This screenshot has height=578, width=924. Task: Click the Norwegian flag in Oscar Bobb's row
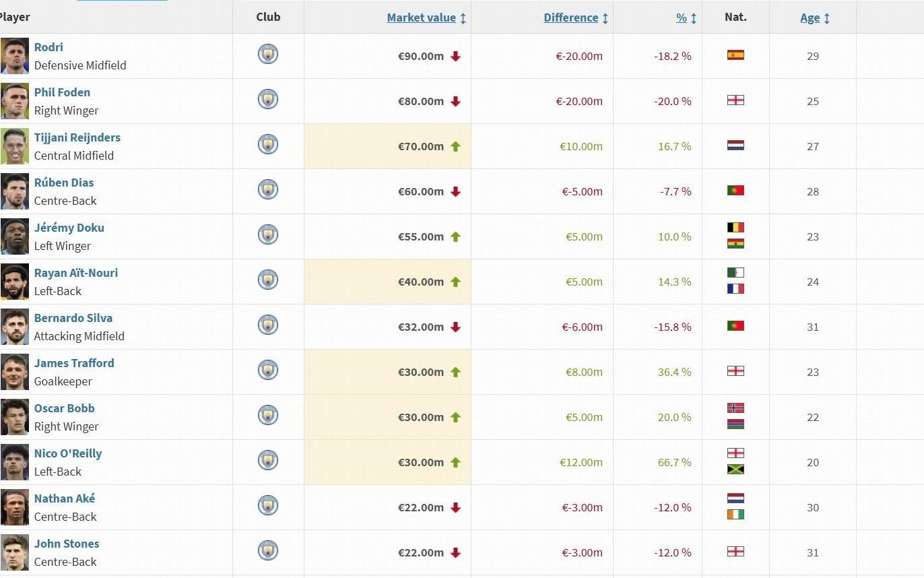pos(735,408)
